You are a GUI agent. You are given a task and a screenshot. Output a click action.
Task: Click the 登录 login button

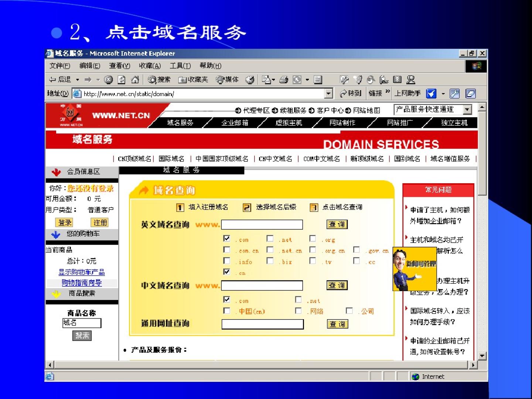pyautogui.click(x=64, y=222)
